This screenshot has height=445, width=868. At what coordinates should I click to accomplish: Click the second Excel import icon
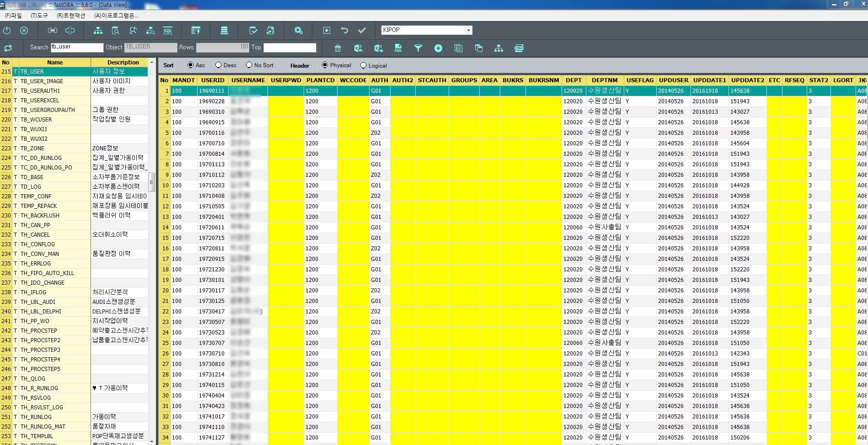click(x=378, y=48)
